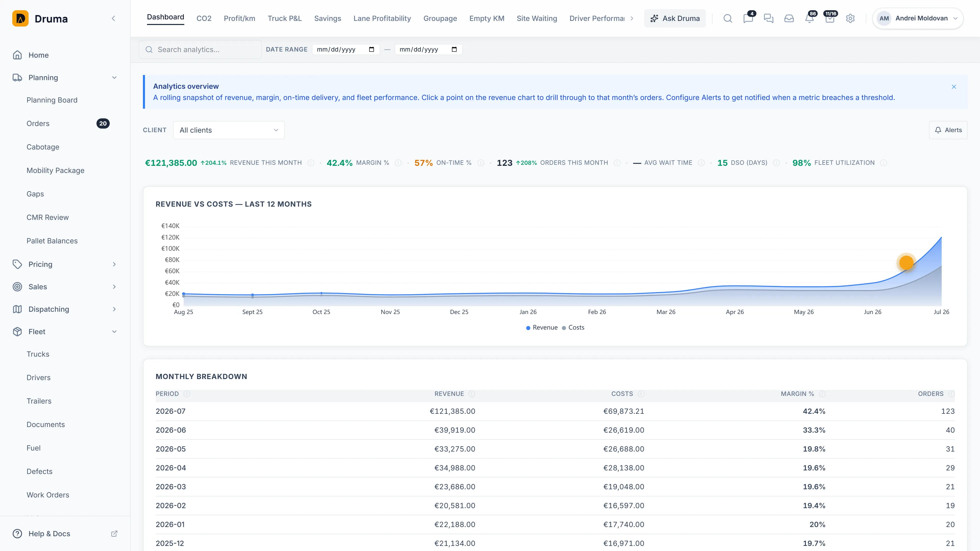Dismiss the Analytics overview banner

(954, 87)
